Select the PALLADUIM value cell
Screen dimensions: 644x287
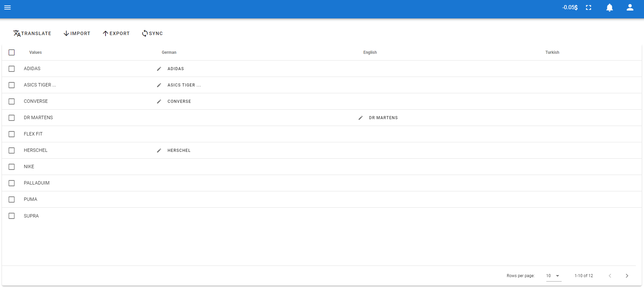pyautogui.click(x=37, y=183)
